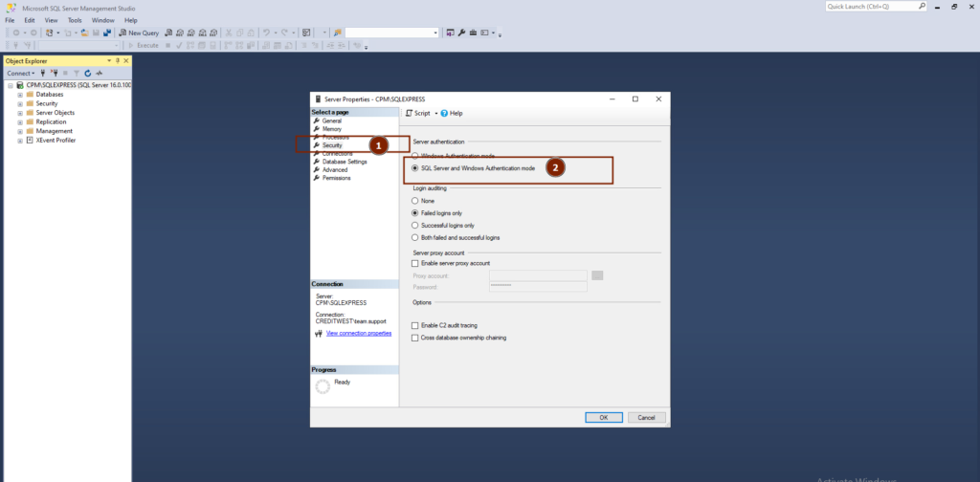Screen dimensions: 980x482
Task: Open the General page in Server Properties
Action: [x=331, y=121]
